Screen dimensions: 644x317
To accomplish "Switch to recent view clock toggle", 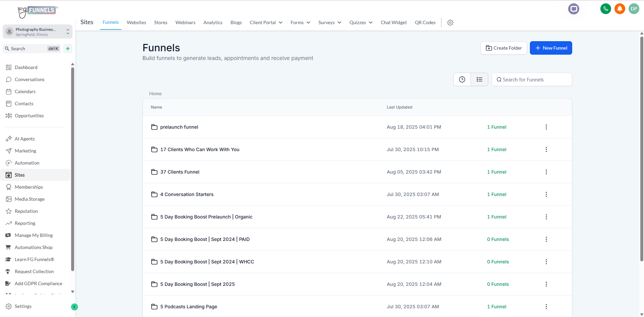I will point(462,79).
